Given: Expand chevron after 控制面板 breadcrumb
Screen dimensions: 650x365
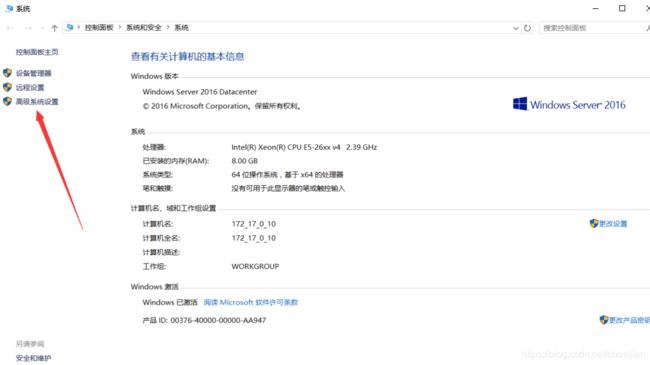Looking at the screenshot, I should pyautogui.click(x=120, y=27).
